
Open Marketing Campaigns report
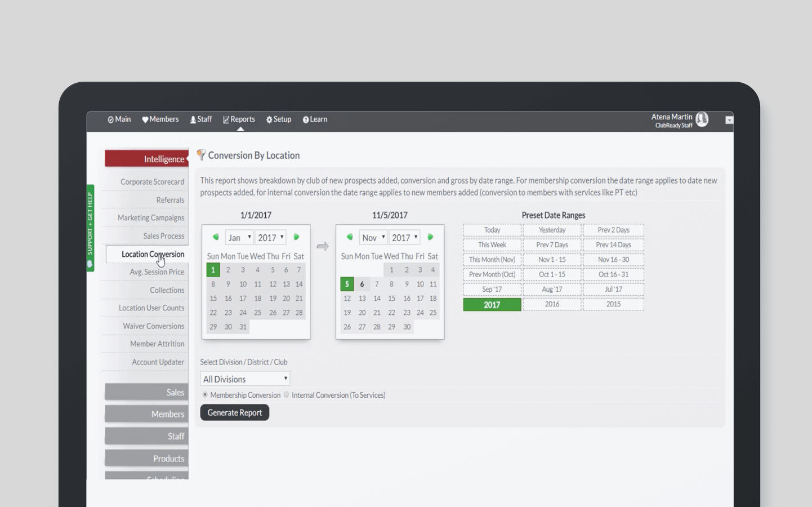click(151, 218)
